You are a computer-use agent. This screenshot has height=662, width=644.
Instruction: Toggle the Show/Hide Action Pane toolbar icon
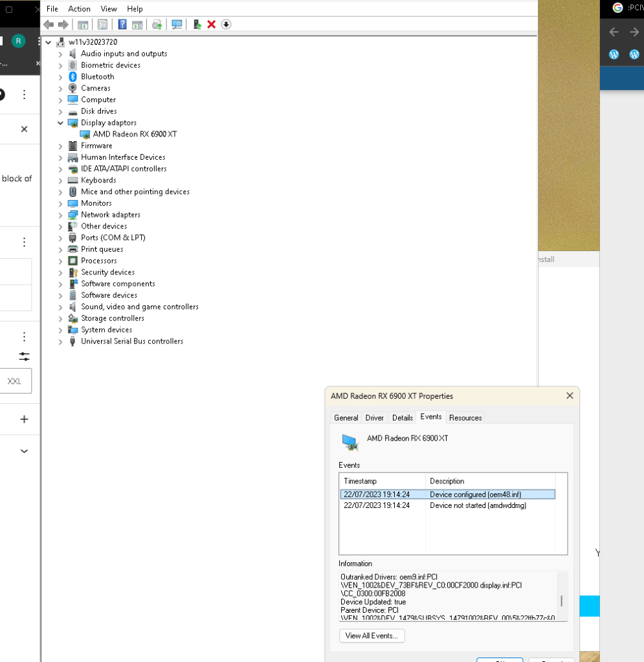(137, 25)
